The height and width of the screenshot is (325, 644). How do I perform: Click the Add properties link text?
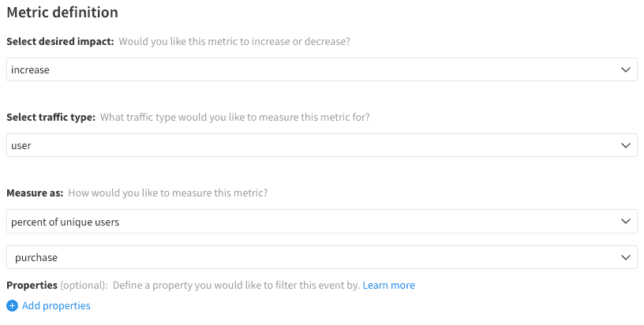pyautogui.click(x=56, y=306)
